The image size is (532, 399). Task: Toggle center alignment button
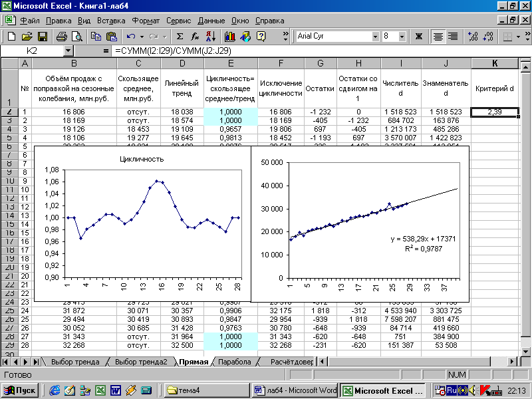click(438, 37)
